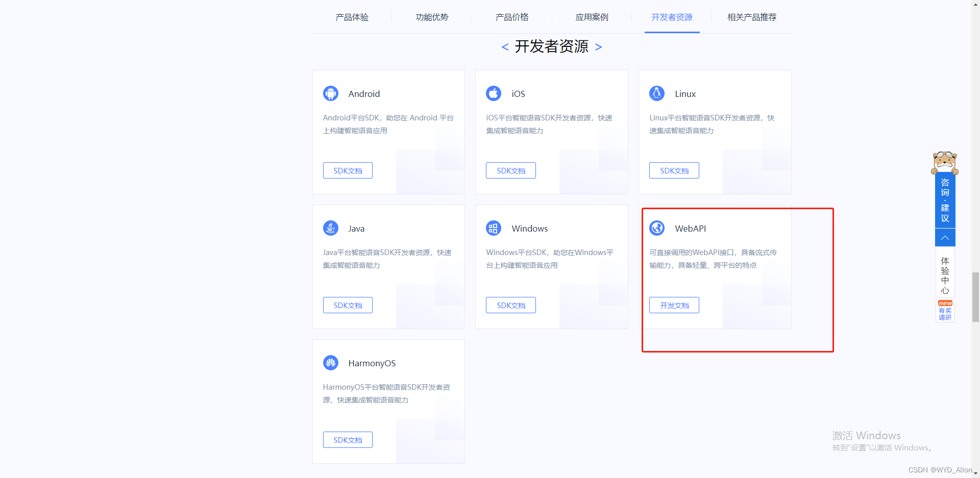Click the Linux card title
Screen dimensions: 980x478
click(685, 94)
